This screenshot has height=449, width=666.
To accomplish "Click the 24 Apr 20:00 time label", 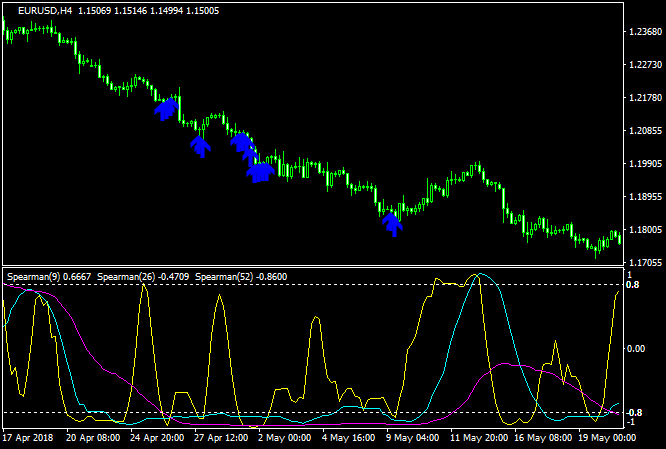I will (157, 438).
